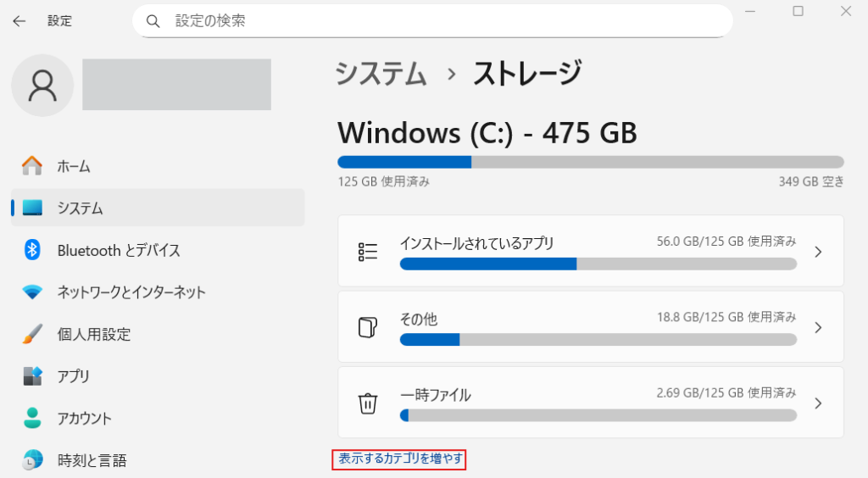This screenshot has width=868, height=478.
Task: Click the user profile avatar icon
Action: click(42, 85)
